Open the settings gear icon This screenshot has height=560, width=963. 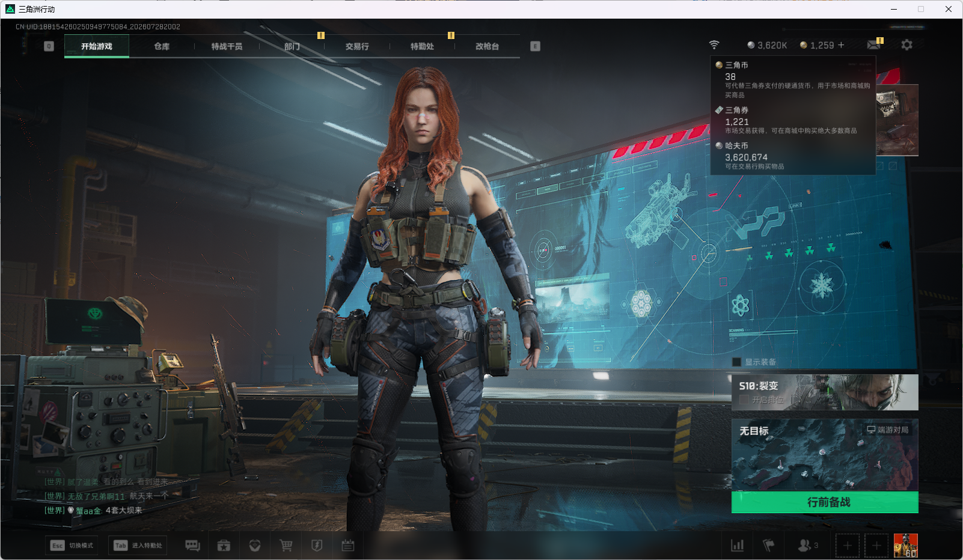pos(907,45)
